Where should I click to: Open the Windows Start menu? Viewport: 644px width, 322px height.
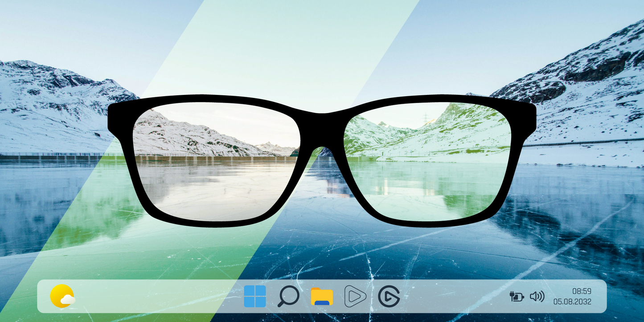click(x=255, y=296)
